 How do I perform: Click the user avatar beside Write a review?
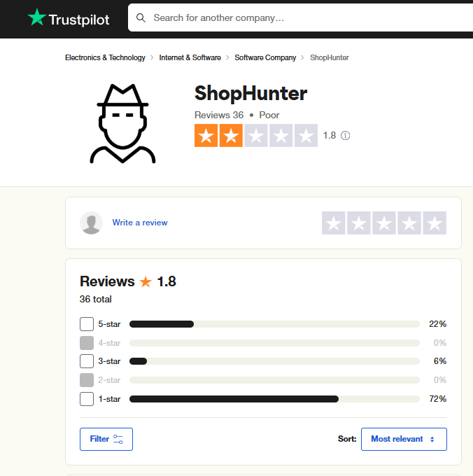(x=92, y=223)
